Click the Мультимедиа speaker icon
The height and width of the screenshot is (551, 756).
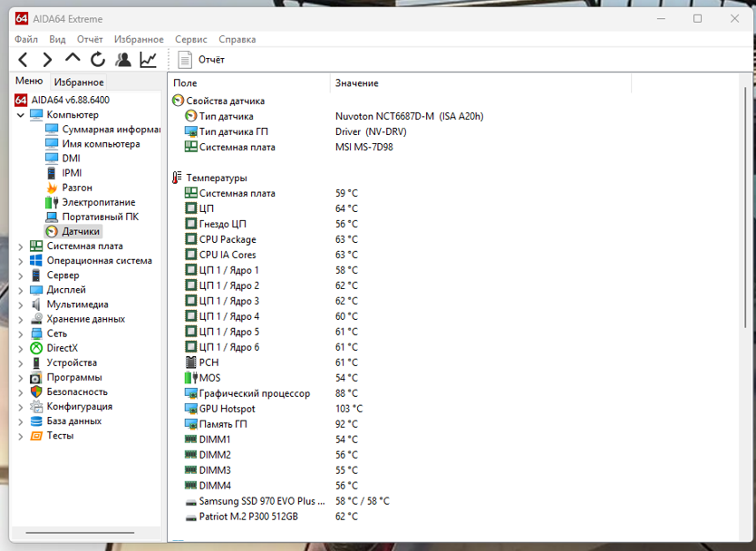click(36, 304)
